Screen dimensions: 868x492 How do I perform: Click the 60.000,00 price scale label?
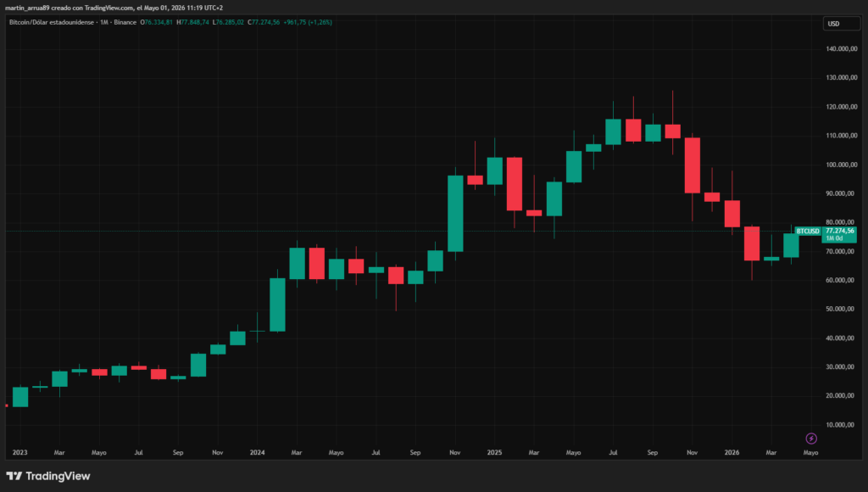840,280
